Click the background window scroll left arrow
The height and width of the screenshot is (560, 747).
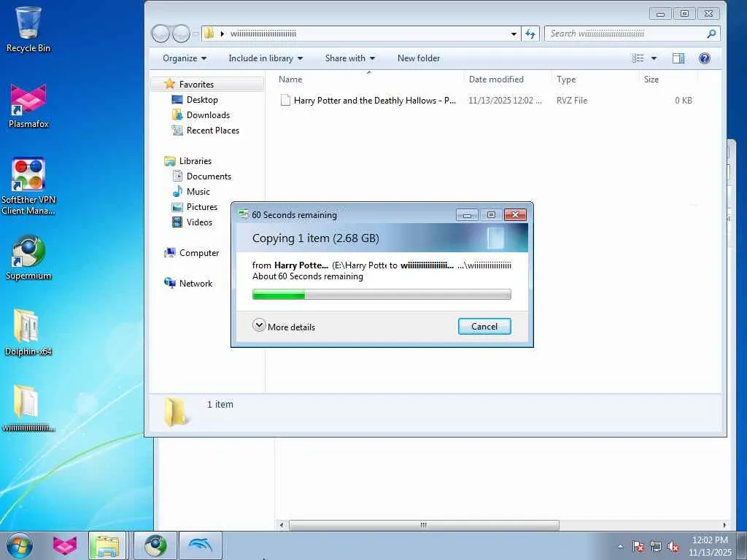282,525
